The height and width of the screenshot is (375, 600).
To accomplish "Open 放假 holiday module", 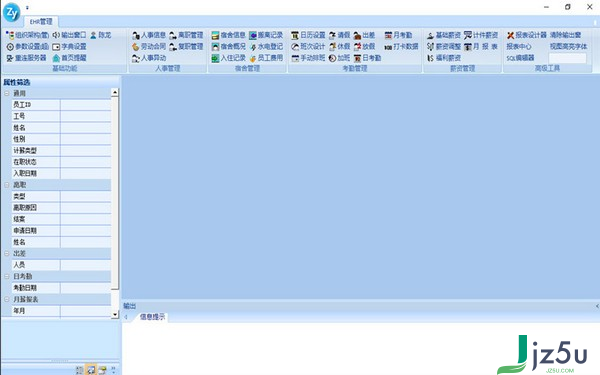I will 364,47.
